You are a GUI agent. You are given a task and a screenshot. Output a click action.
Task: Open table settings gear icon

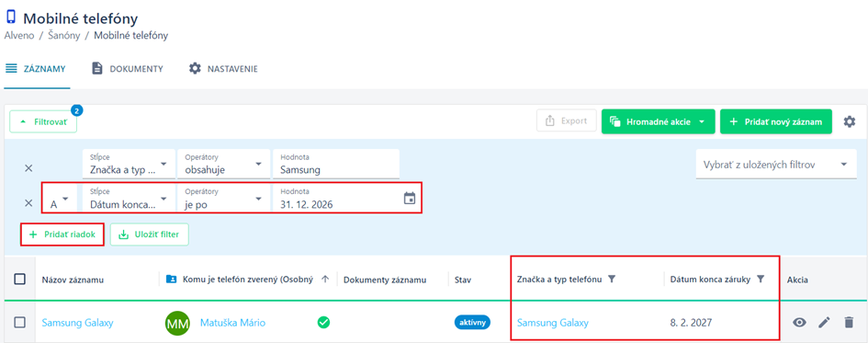(850, 121)
